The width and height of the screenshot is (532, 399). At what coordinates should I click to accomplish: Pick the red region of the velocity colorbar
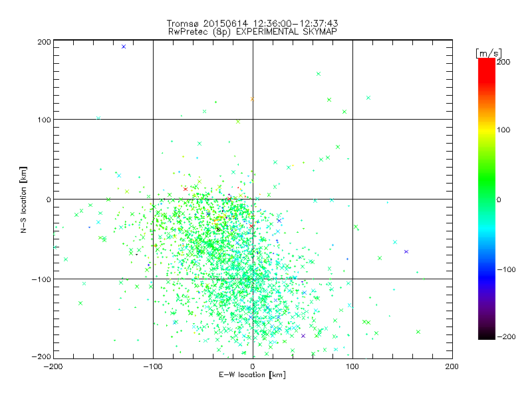pos(487,71)
